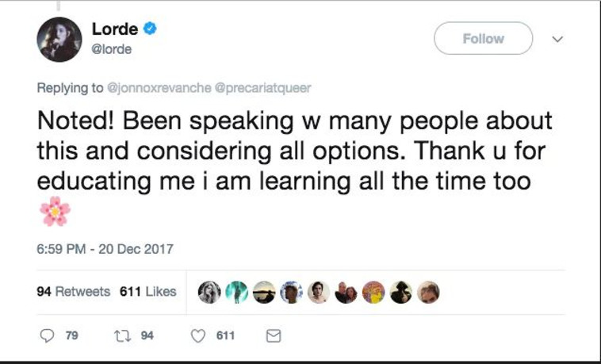Like the tweet with the heart icon
601x364 pixels.
point(199,336)
